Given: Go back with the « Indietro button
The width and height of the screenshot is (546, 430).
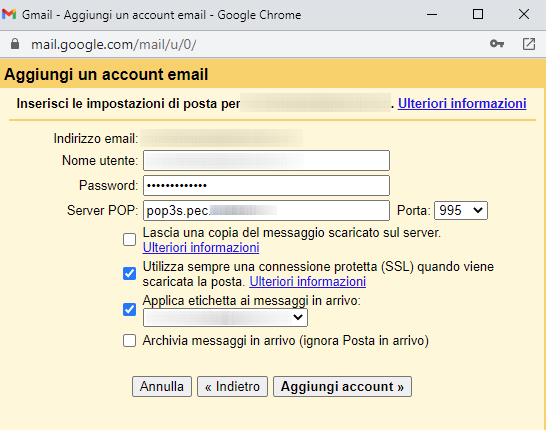Looking at the screenshot, I should coord(232,386).
